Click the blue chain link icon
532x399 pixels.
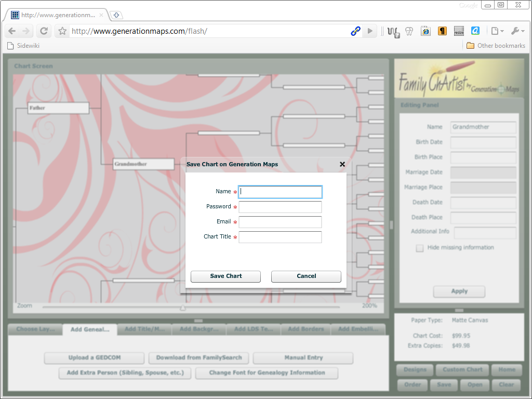355,31
